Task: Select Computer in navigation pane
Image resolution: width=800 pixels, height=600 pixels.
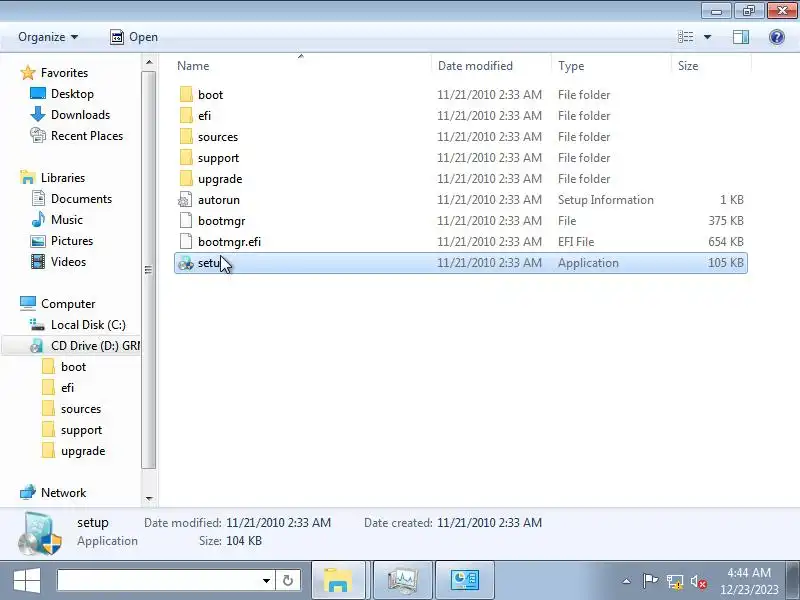Action: pos(57,304)
